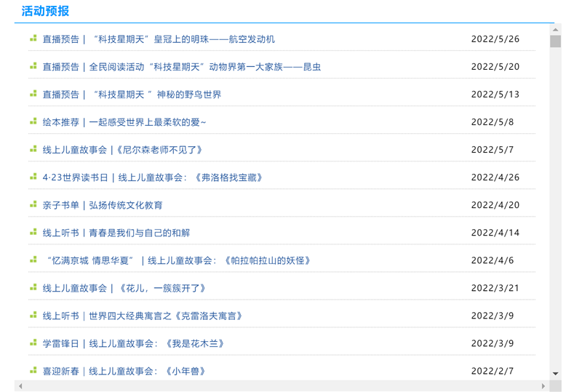The image size is (582, 392).
Task: Open audiobook 青春是我们与自己的和解
Action: pos(116,233)
